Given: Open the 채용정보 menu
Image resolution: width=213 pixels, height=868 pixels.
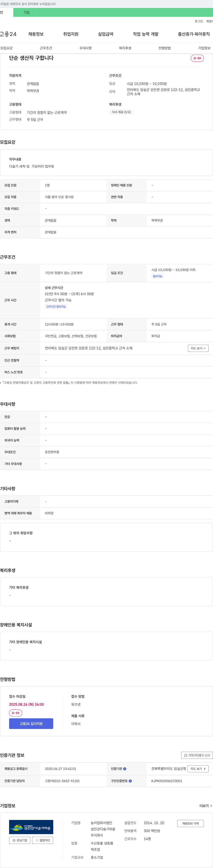Looking at the screenshot, I should tap(36, 34).
